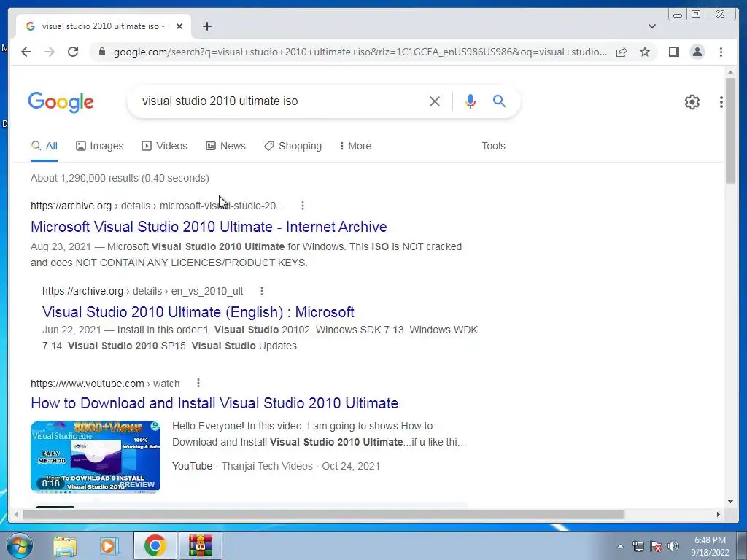The width and height of the screenshot is (747, 560).
Task: Open Action Center flag icon
Action: tap(656, 546)
